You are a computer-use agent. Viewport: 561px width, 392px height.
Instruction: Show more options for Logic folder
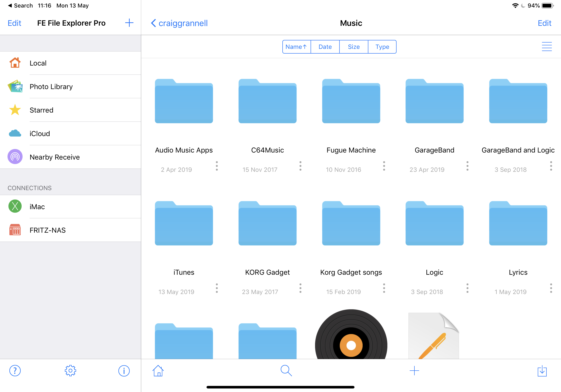pos(467,288)
